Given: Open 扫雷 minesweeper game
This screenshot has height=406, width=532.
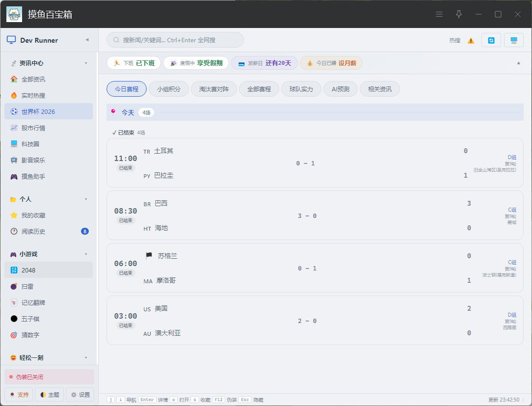Looking at the screenshot, I should coord(49,286).
